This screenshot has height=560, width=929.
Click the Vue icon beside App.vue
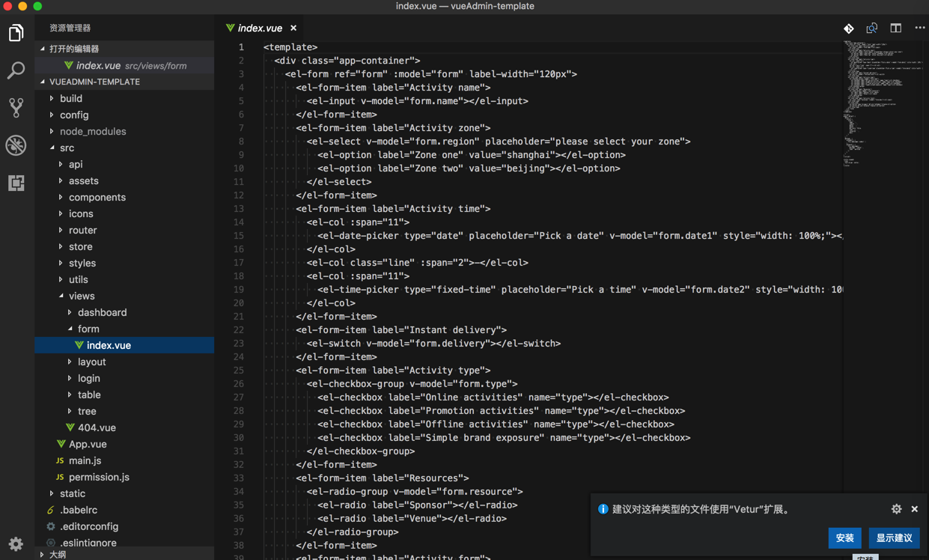[x=61, y=444]
